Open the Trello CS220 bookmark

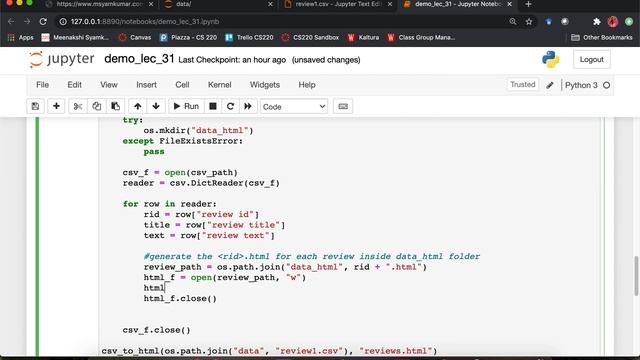click(249, 38)
